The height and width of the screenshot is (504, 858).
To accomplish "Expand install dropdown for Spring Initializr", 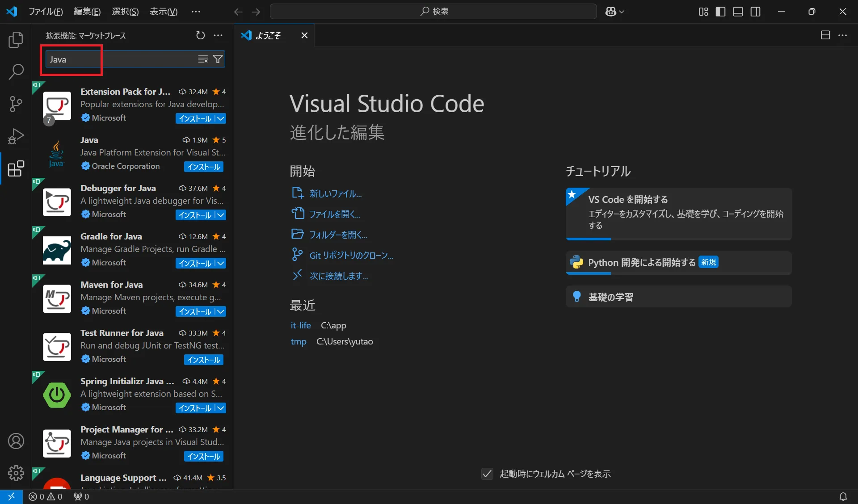I will 221,408.
